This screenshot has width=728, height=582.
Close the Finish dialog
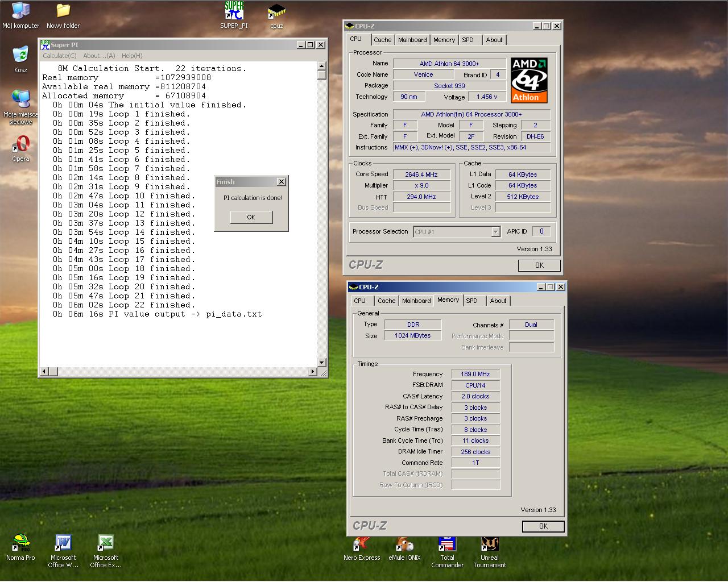281,182
